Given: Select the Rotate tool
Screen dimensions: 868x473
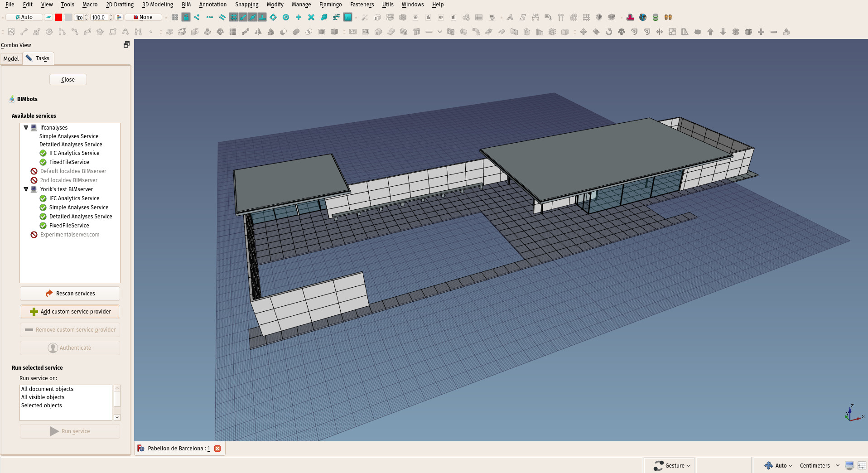Looking at the screenshot, I should click(609, 32).
